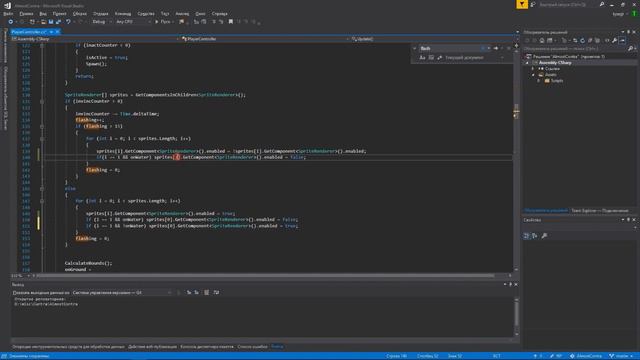Click the split editor handle above scrollbar
The image size is (640, 360).
coord(516,45)
